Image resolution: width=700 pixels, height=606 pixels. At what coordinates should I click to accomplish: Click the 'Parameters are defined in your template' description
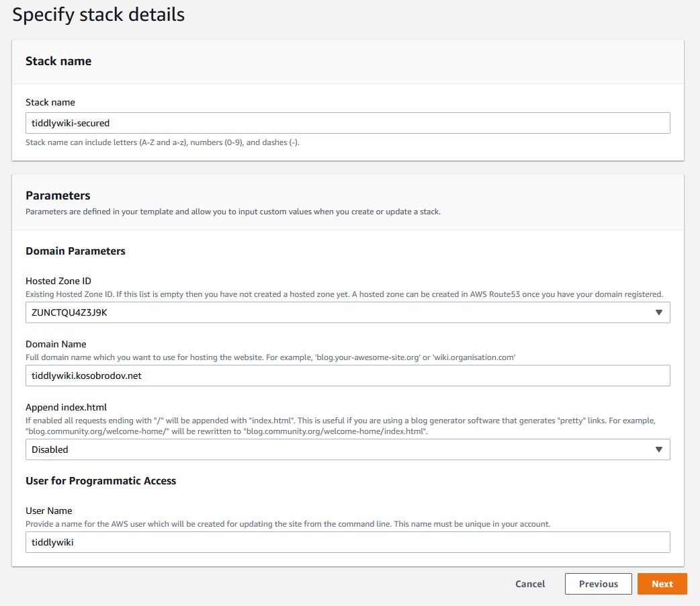point(233,212)
